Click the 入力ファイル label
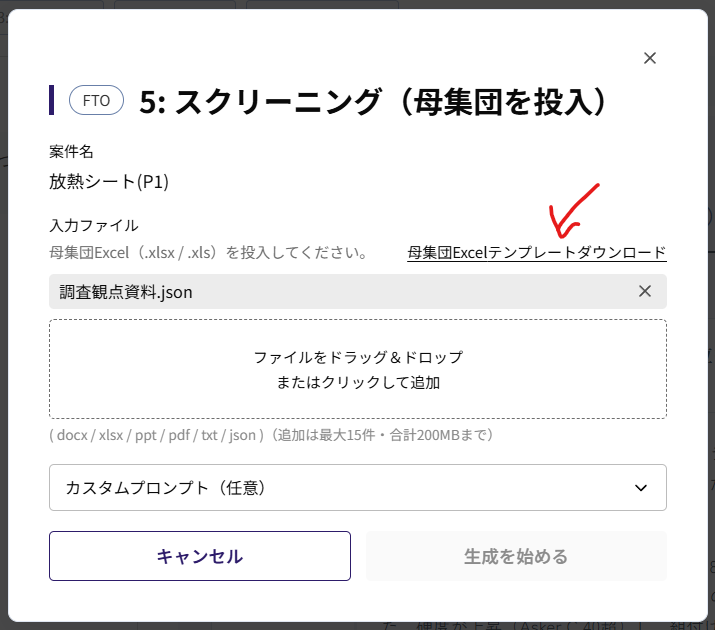Image resolution: width=715 pixels, height=630 pixels. (93, 226)
